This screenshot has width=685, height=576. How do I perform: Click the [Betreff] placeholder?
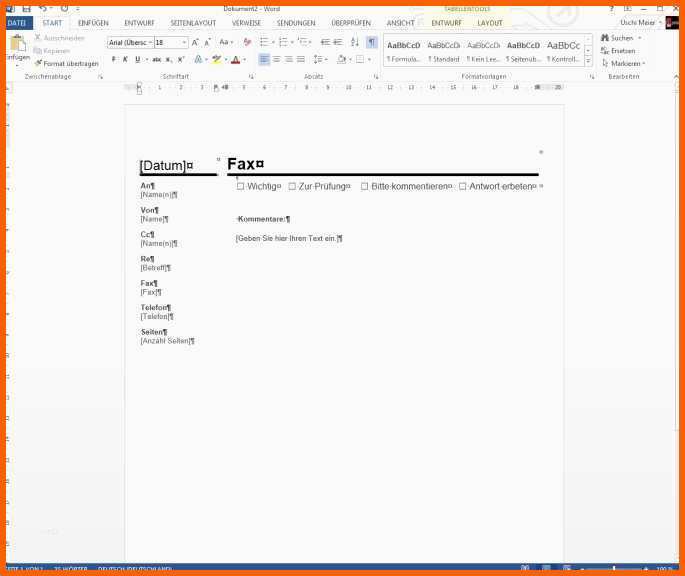[153, 268]
